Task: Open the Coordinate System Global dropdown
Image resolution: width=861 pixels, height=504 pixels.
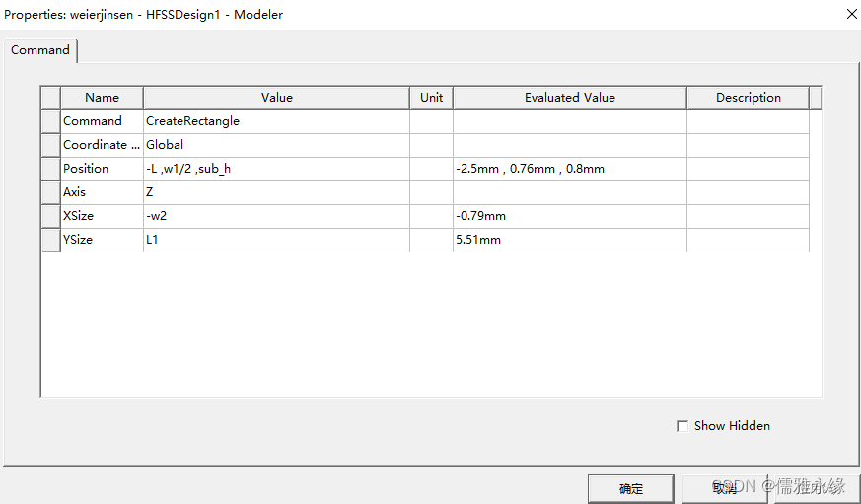Action: click(277, 146)
